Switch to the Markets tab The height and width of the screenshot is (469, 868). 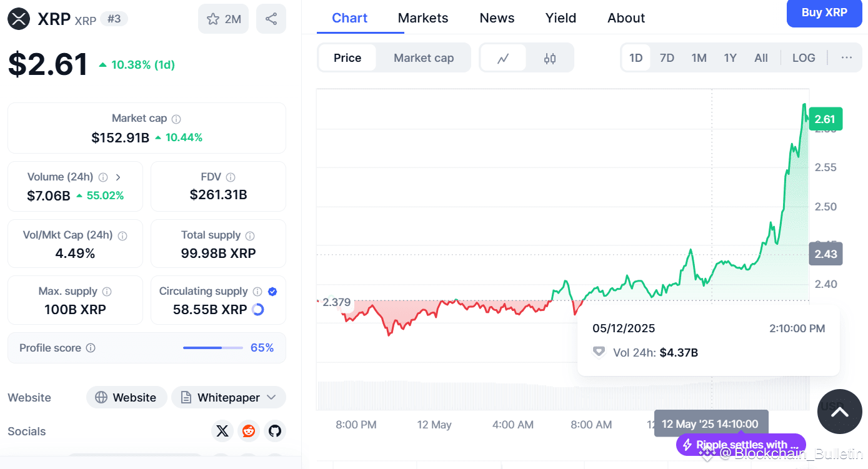pyautogui.click(x=423, y=17)
